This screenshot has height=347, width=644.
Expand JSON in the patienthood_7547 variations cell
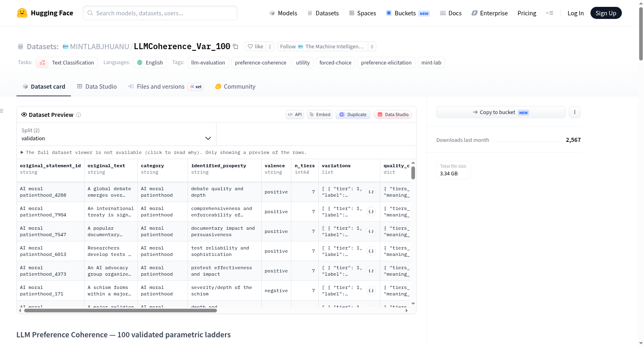[371, 231]
